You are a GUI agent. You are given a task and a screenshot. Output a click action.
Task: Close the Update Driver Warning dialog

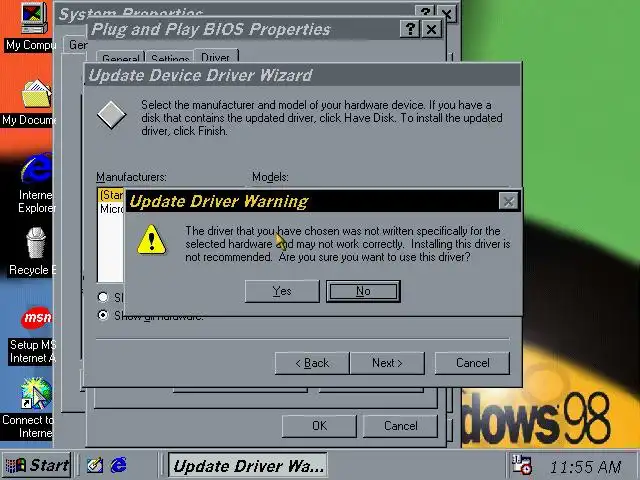508,201
